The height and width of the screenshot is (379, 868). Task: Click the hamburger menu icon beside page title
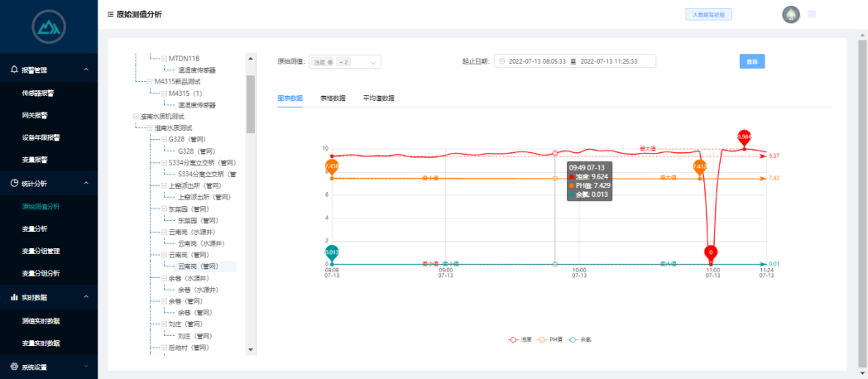click(x=110, y=15)
